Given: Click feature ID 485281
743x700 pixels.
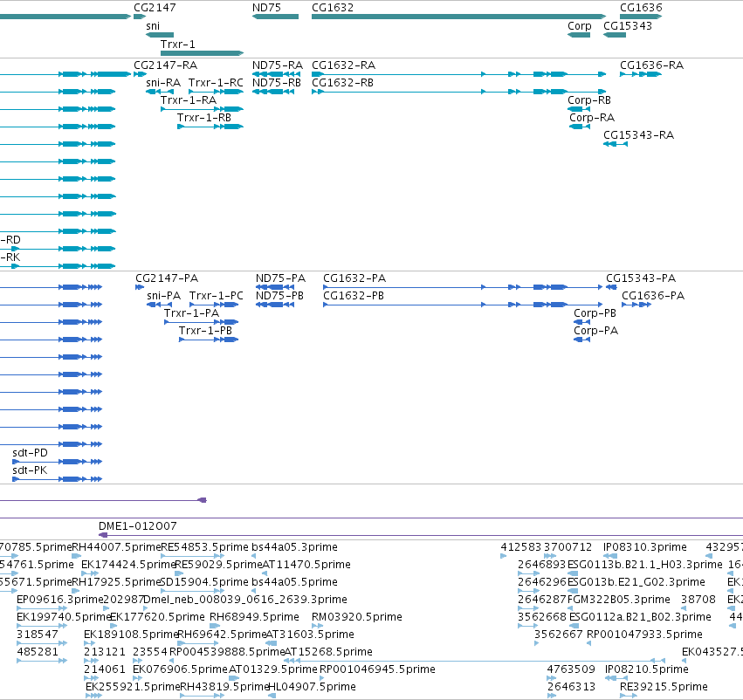Looking at the screenshot, I should (x=38, y=652).
